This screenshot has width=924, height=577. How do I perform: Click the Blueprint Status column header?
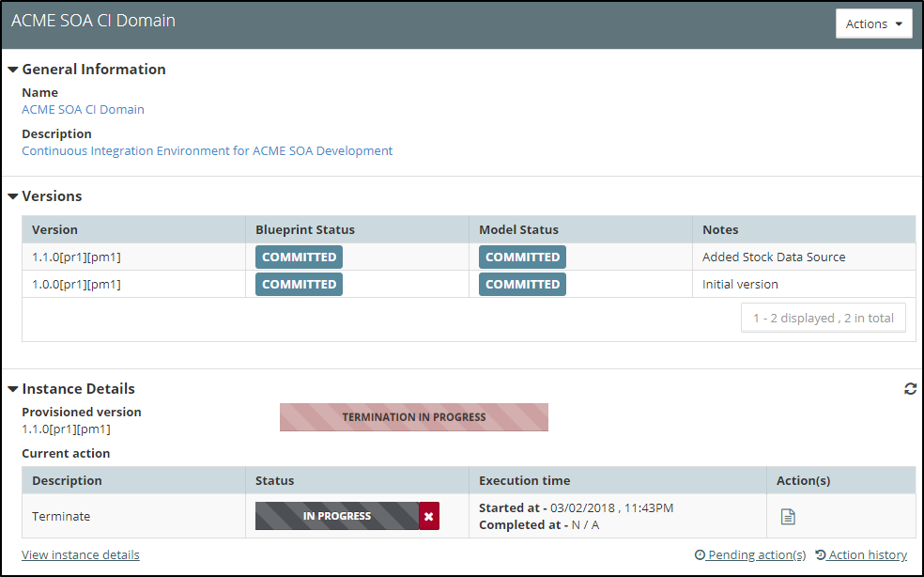click(305, 229)
